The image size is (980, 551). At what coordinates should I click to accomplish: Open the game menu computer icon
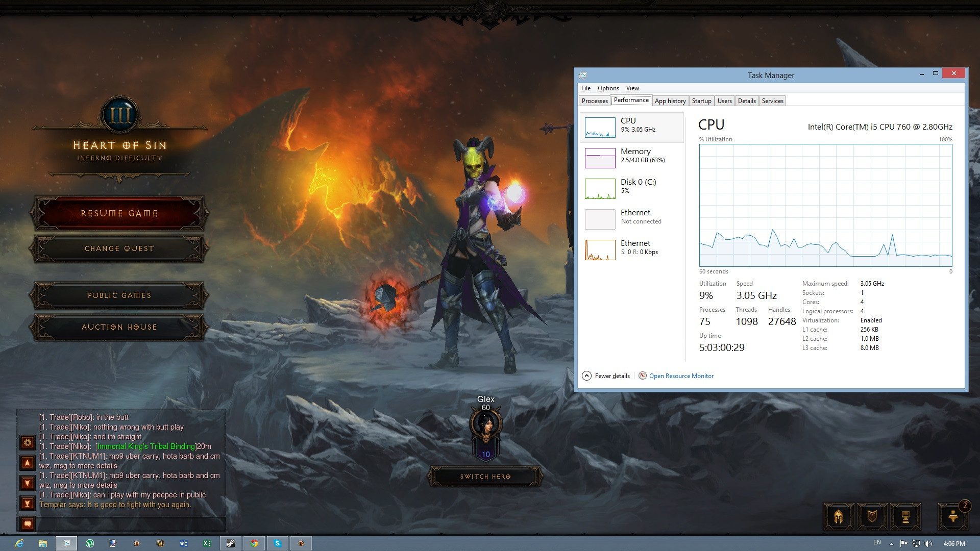[905, 517]
